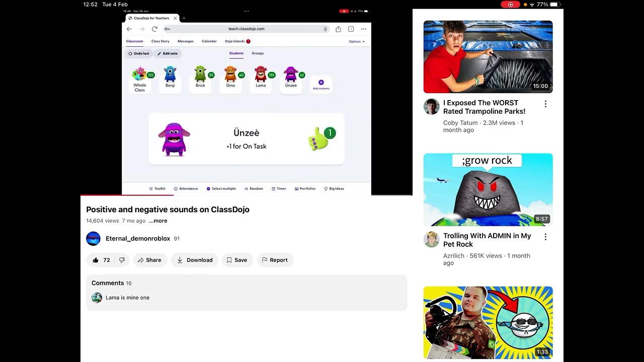Open 'Trolling With ADMIN in My Pet Rock' title
This screenshot has height=362, width=644.
[x=487, y=240]
